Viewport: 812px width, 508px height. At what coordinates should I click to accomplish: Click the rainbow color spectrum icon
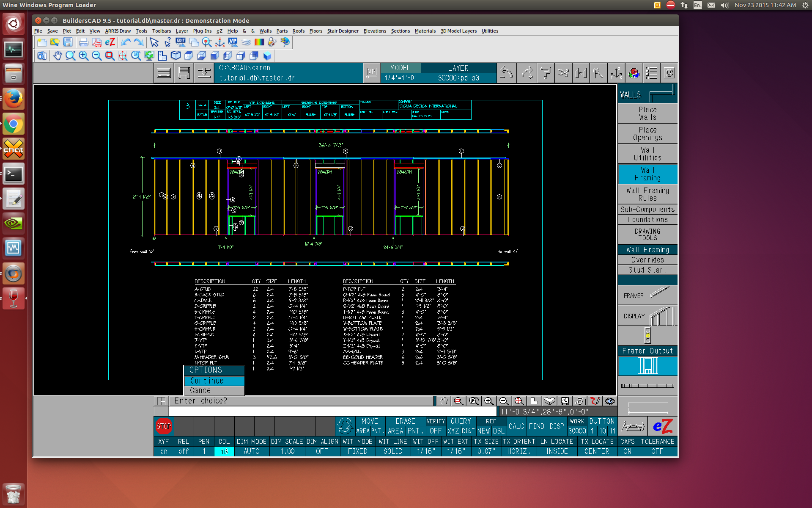pyautogui.click(x=259, y=42)
